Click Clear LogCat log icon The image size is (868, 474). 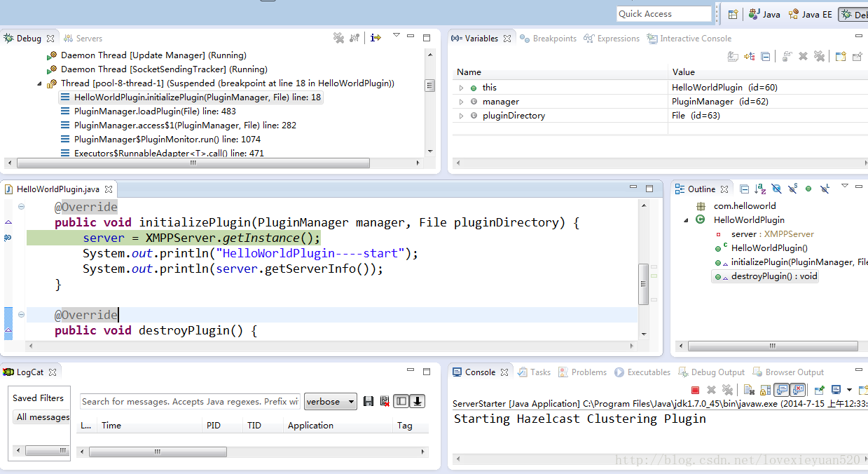tap(385, 402)
